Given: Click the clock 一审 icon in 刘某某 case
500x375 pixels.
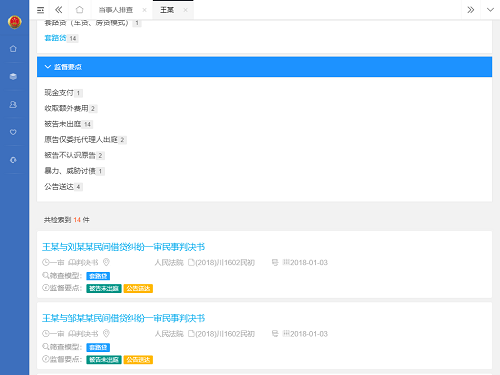Looking at the screenshot, I should [x=46, y=263].
